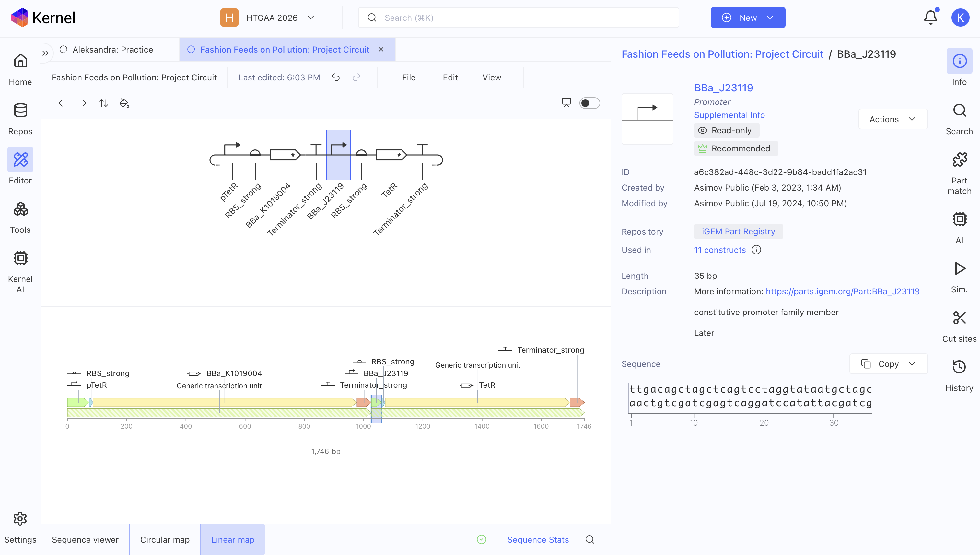980x555 pixels.
Task: Click the paint bucket color icon
Action: click(124, 103)
